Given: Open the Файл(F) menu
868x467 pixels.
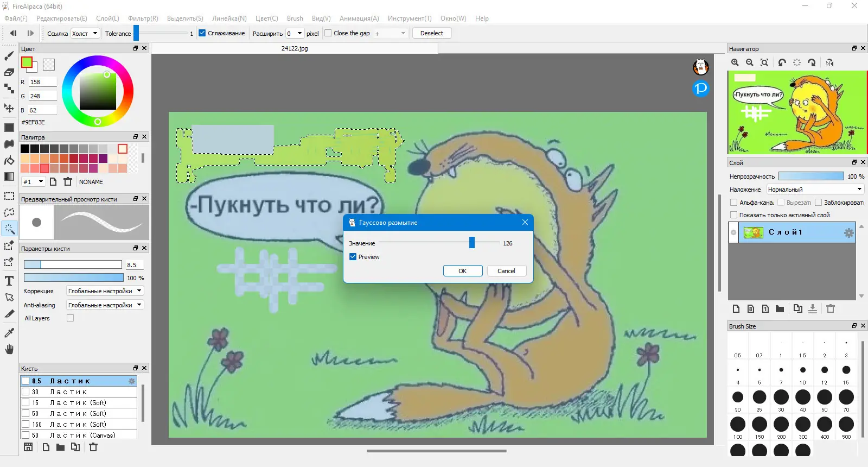Looking at the screenshot, I should [16, 18].
